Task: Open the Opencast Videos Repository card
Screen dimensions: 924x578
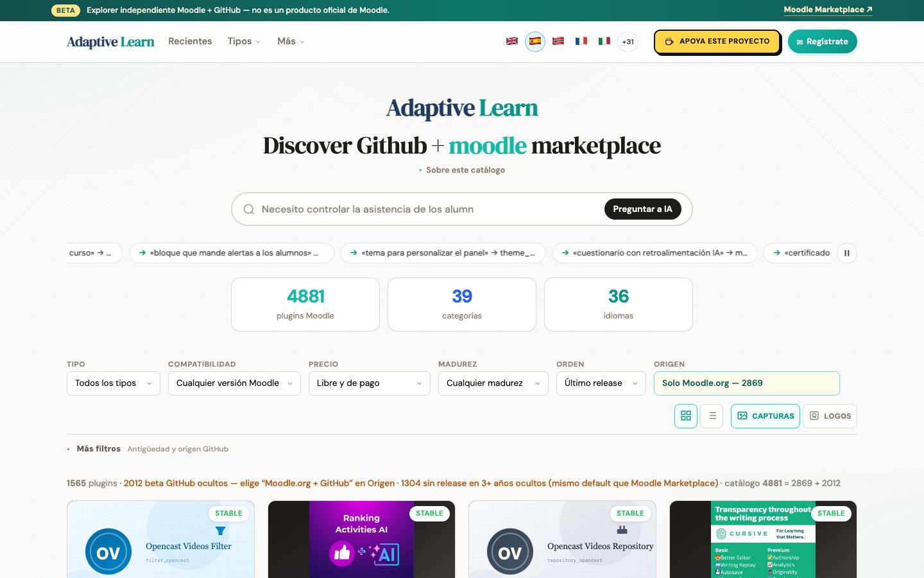Action: pos(563,539)
